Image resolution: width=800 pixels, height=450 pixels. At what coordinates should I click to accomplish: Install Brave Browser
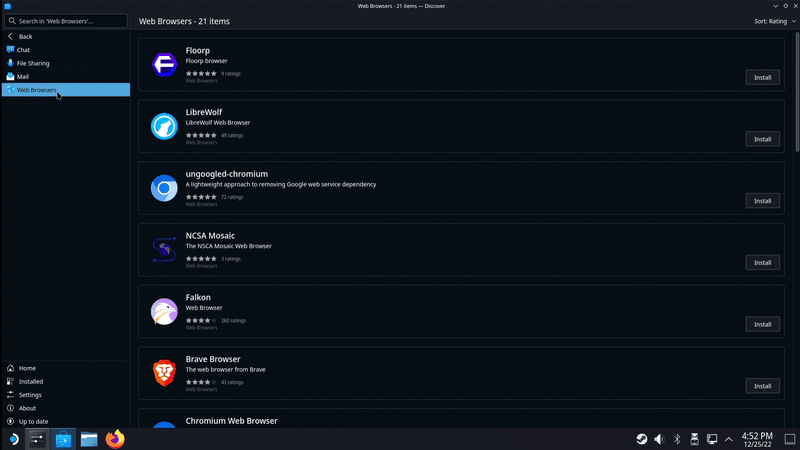click(762, 386)
